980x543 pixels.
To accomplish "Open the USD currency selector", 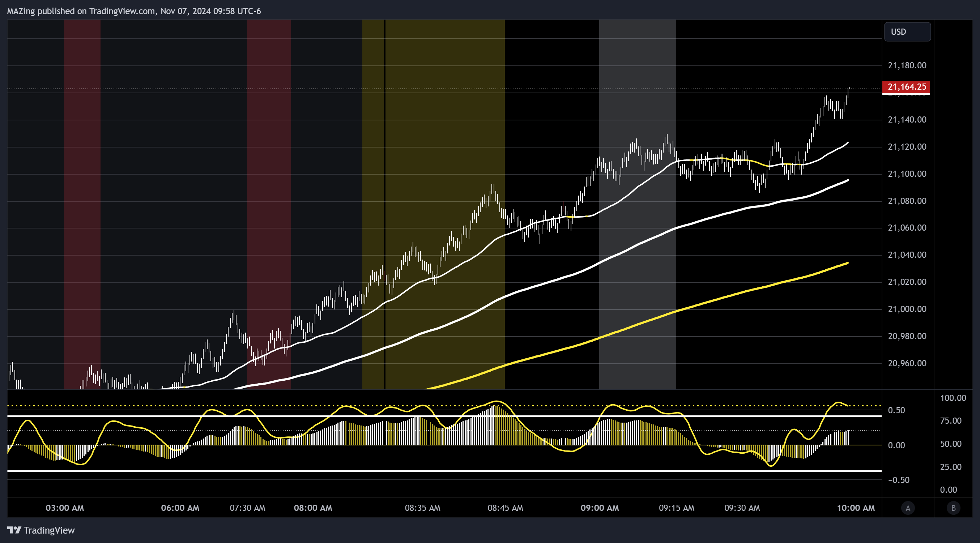I will point(907,32).
